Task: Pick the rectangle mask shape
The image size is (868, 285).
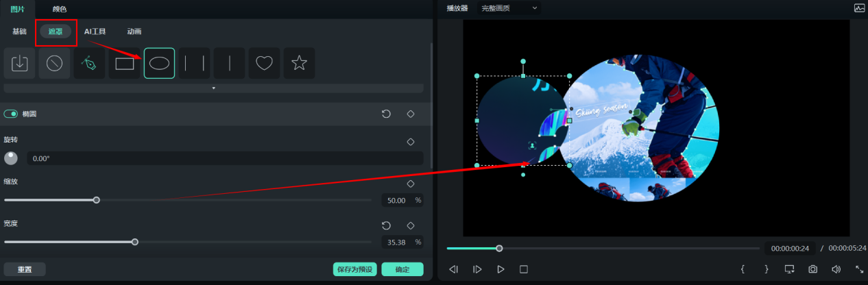Action: (125, 63)
